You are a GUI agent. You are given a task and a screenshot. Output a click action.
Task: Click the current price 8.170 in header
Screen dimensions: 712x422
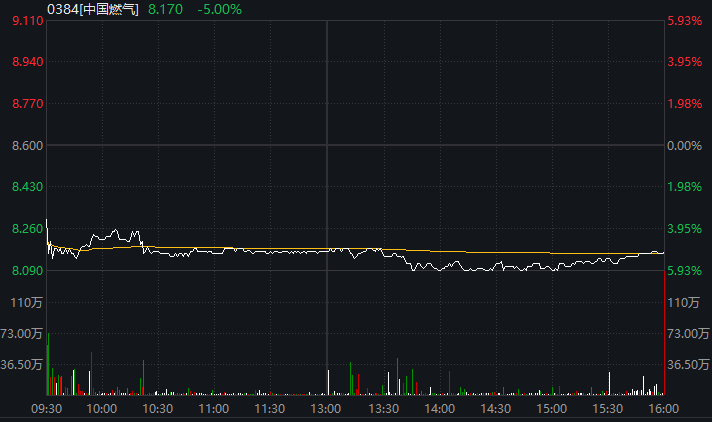pyautogui.click(x=165, y=9)
